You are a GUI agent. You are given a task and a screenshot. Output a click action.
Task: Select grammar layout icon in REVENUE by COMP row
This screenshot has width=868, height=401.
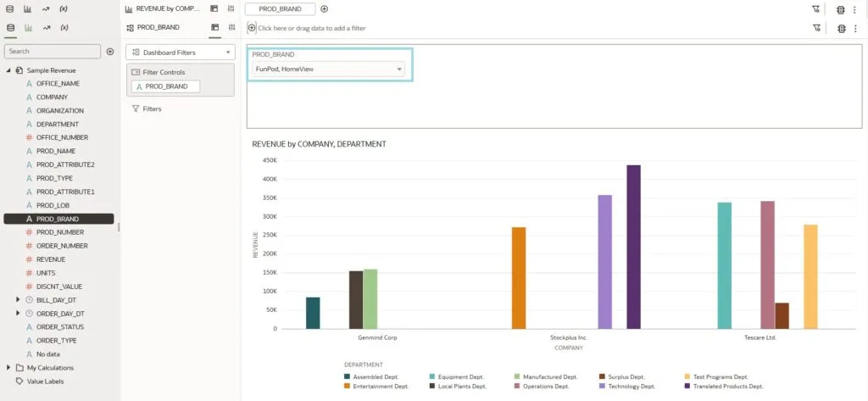[214, 8]
